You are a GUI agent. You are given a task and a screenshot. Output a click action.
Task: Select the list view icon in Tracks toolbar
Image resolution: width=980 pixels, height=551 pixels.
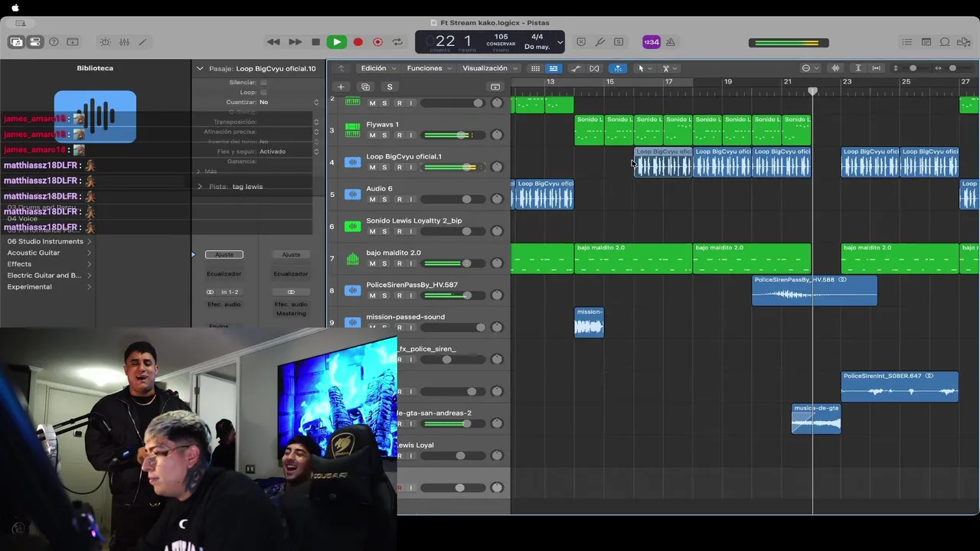553,68
